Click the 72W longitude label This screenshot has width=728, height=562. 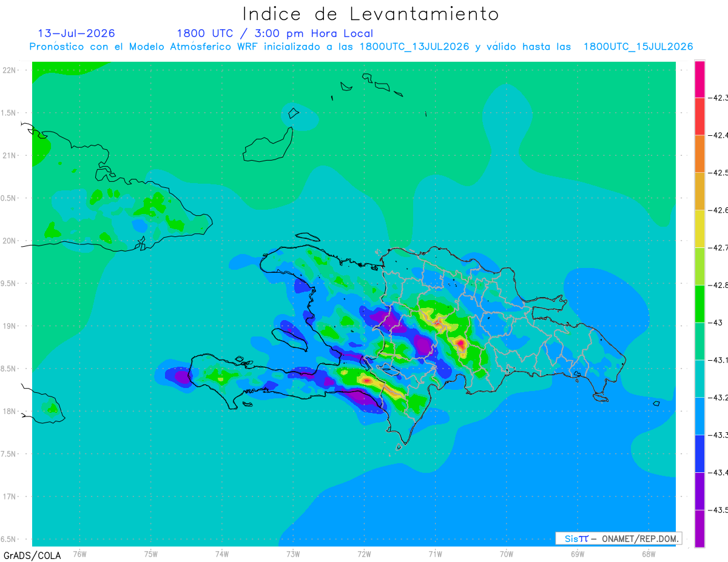[x=364, y=553]
